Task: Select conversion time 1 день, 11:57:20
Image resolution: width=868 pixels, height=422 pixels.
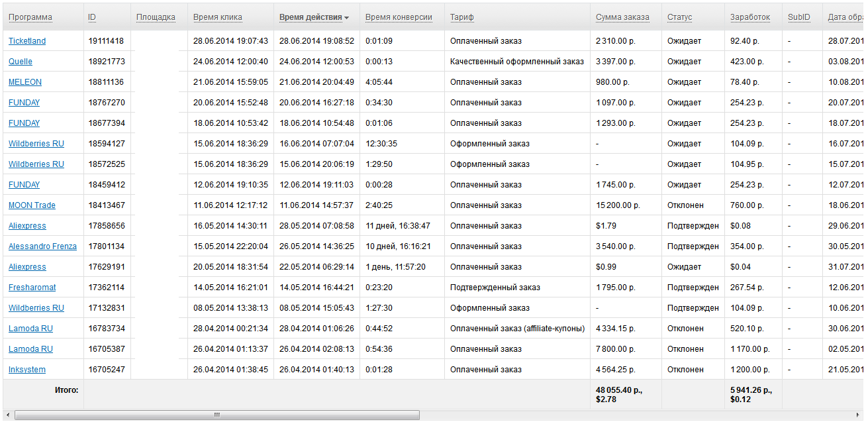Action: 395,267
